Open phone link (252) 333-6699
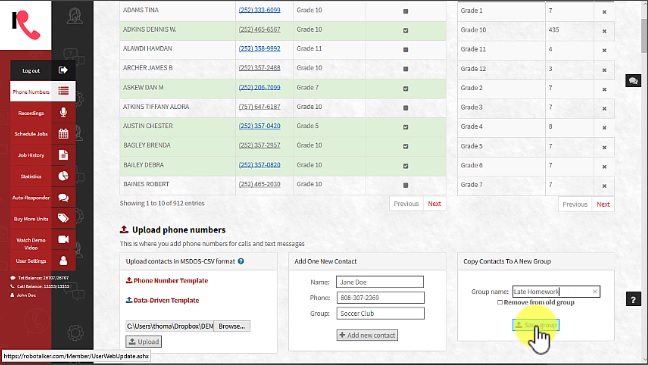Image resolution: width=648 pixels, height=365 pixels. click(x=260, y=10)
